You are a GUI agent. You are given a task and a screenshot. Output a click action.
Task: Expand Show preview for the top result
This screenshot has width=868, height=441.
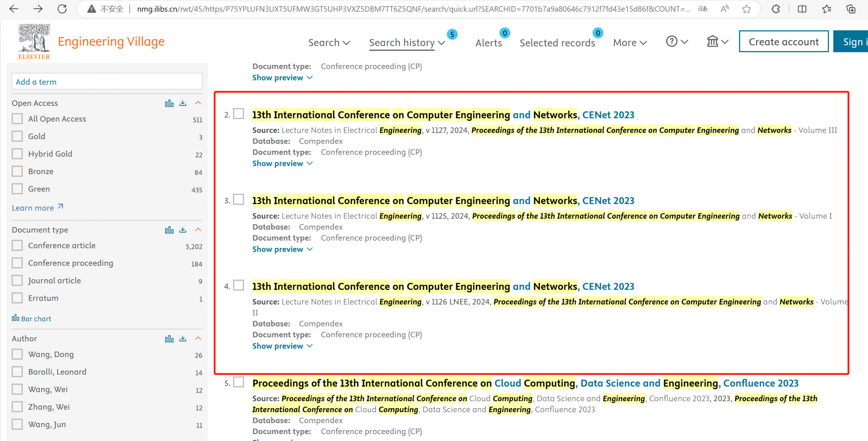tap(282, 78)
